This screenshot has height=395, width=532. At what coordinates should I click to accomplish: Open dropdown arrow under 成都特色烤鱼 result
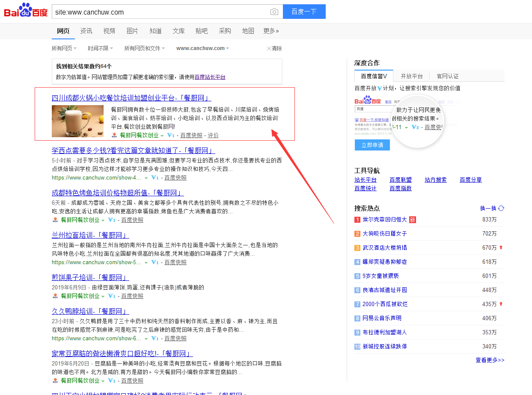tap(103, 220)
